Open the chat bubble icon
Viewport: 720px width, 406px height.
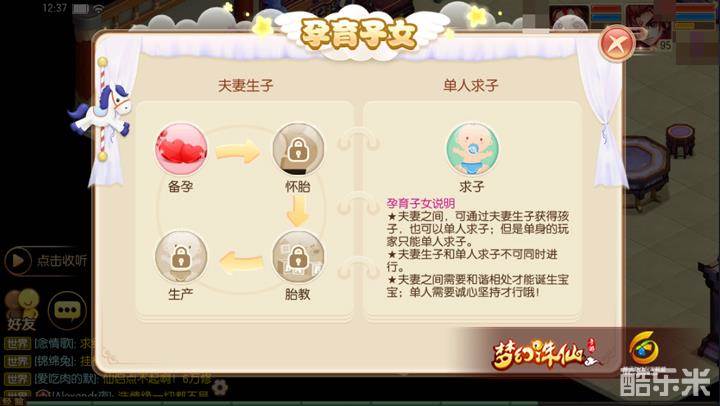point(68,310)
